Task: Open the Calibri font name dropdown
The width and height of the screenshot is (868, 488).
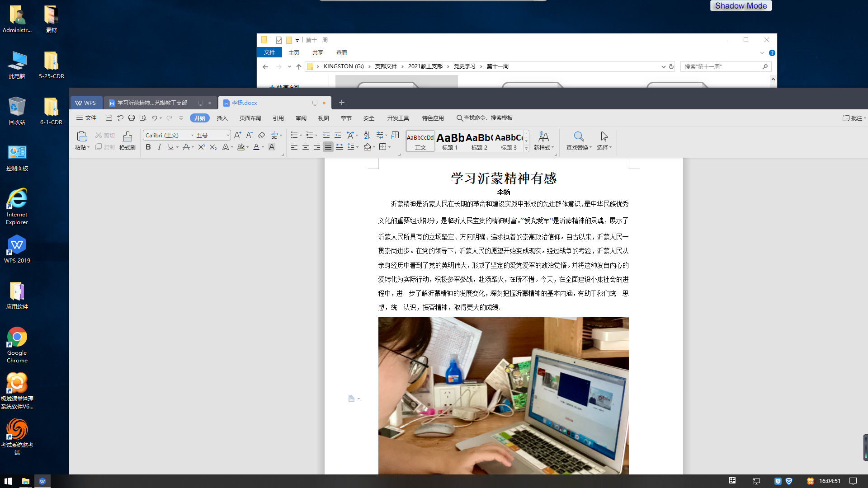Action: point(192,135)
